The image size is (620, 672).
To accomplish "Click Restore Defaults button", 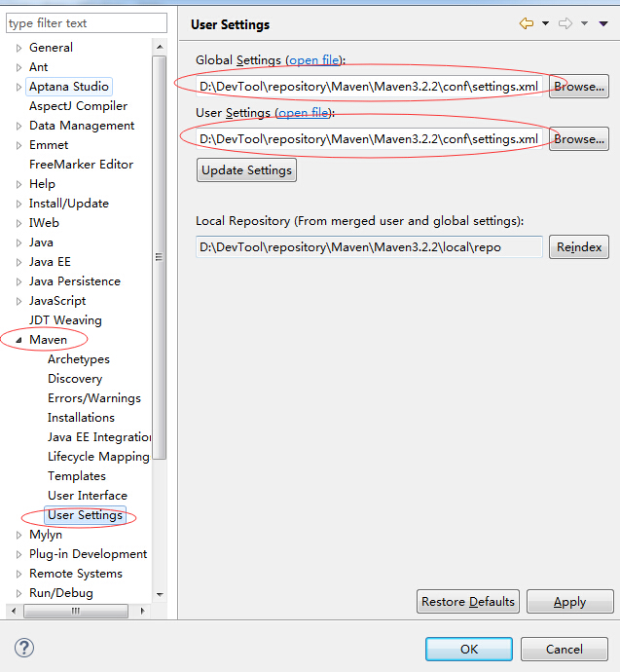I will [468, 602].
